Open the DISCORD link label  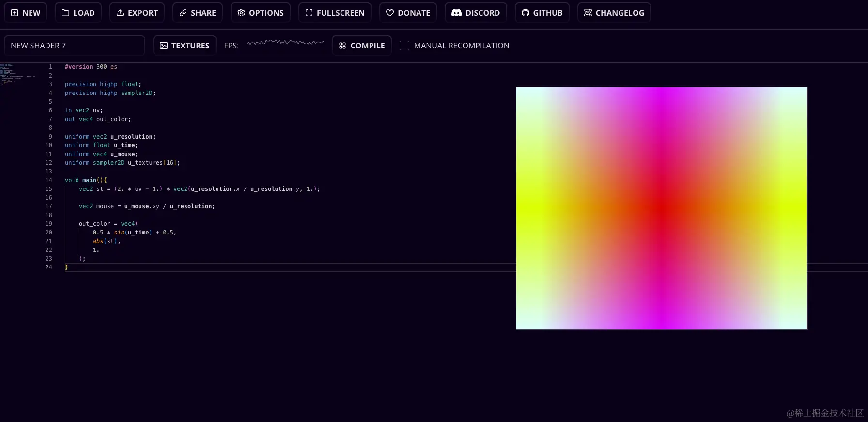(482, 13)
